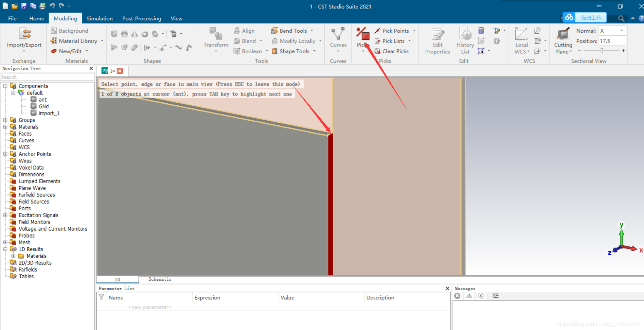
Task: Open the File menu
Action: click(12, 18)
